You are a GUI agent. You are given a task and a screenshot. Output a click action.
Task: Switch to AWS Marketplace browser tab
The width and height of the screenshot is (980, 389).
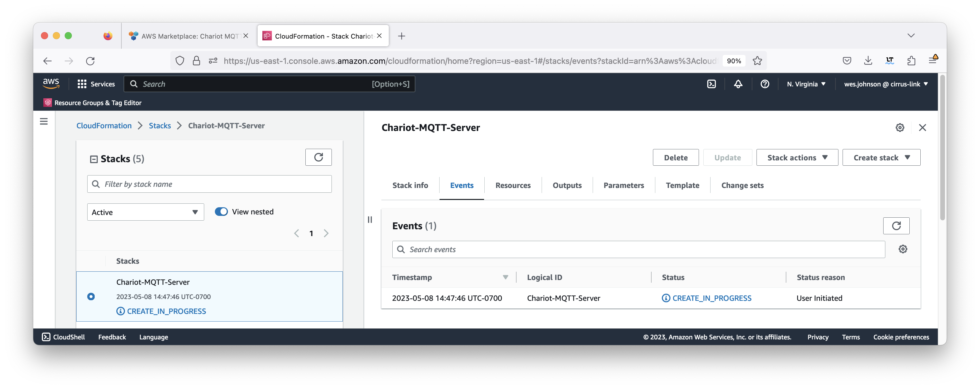pyautogui.click(x=189, y=36)
